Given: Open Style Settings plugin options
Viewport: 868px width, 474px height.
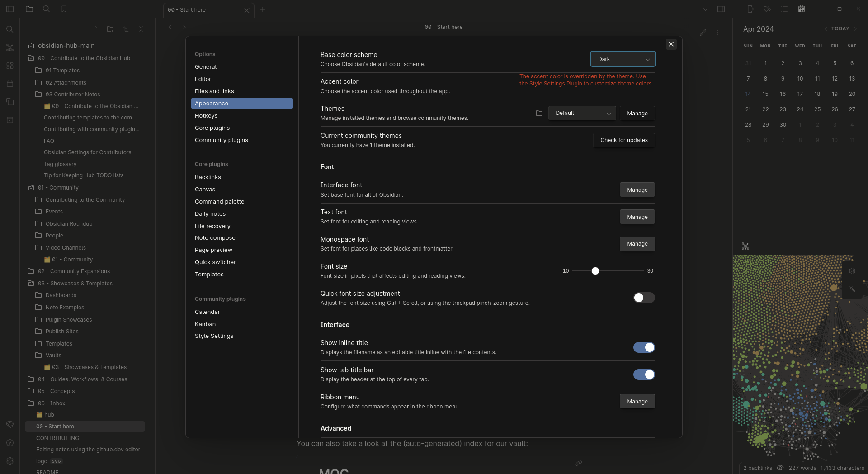Looking at the screenshot, I should [242, 336].
